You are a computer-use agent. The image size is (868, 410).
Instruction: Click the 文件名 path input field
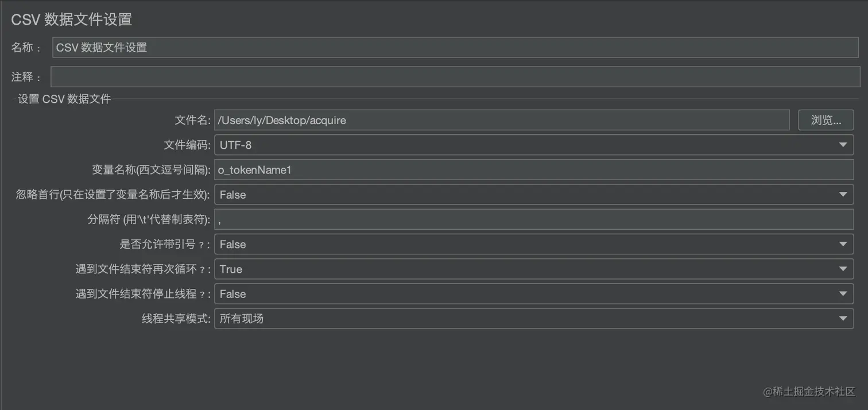tap(459, 120)
